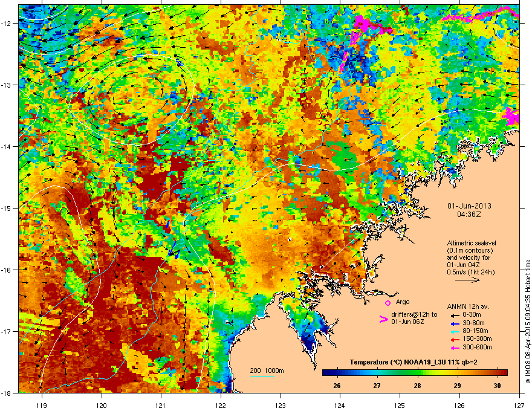Click the '200 1000m' isobath label

click(x=267, y=371)
